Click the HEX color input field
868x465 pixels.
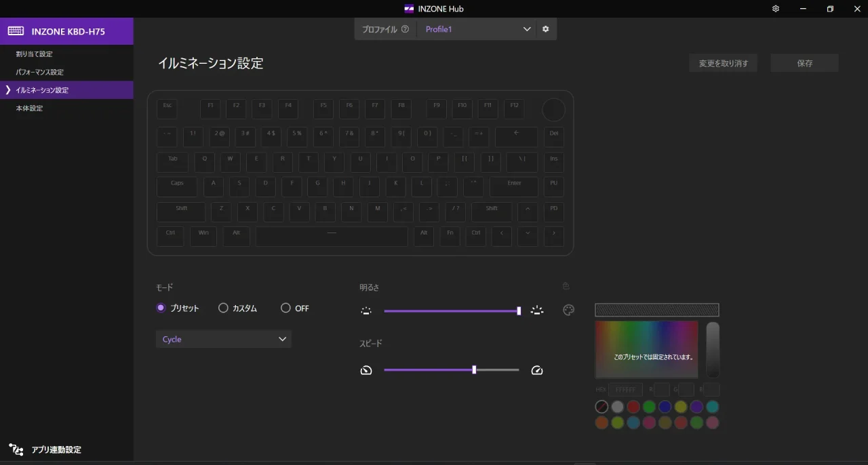625,390
